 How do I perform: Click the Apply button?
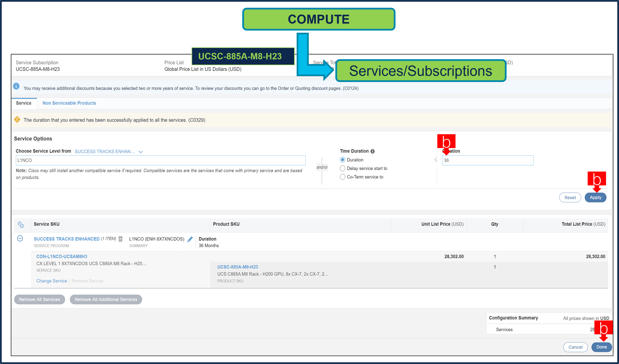(595, 197)
